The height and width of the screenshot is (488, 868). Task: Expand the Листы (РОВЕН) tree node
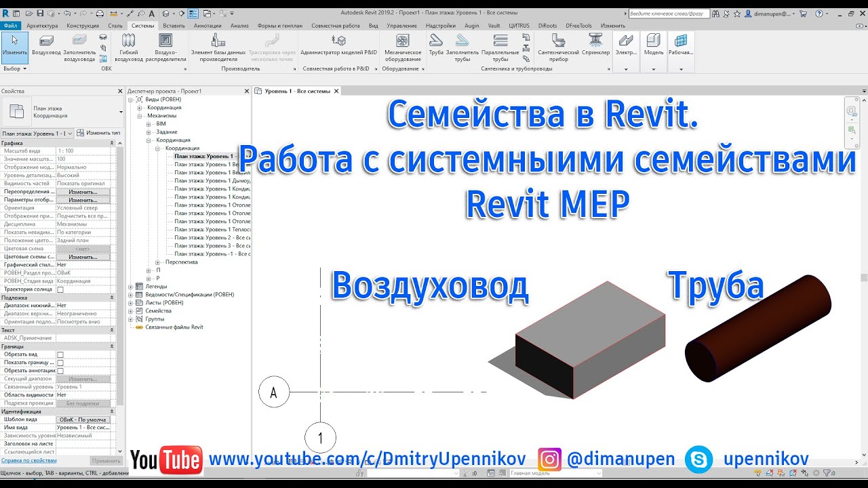(x=131, y=303)
